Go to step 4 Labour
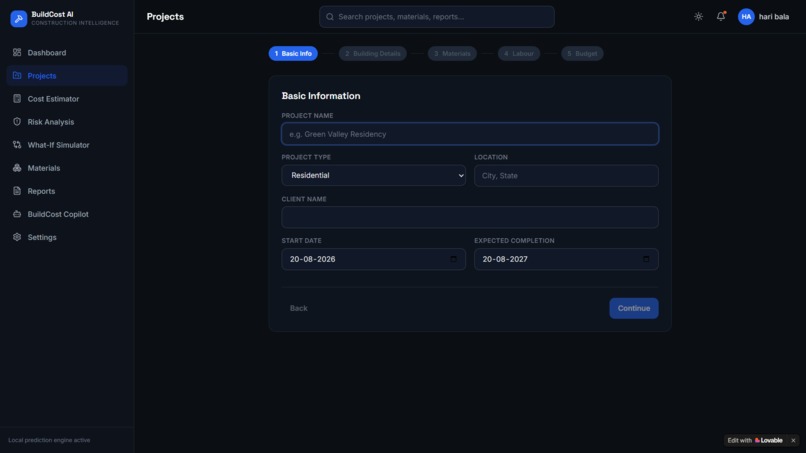Viewport: 806px width, 453px height. pos(519,53)
